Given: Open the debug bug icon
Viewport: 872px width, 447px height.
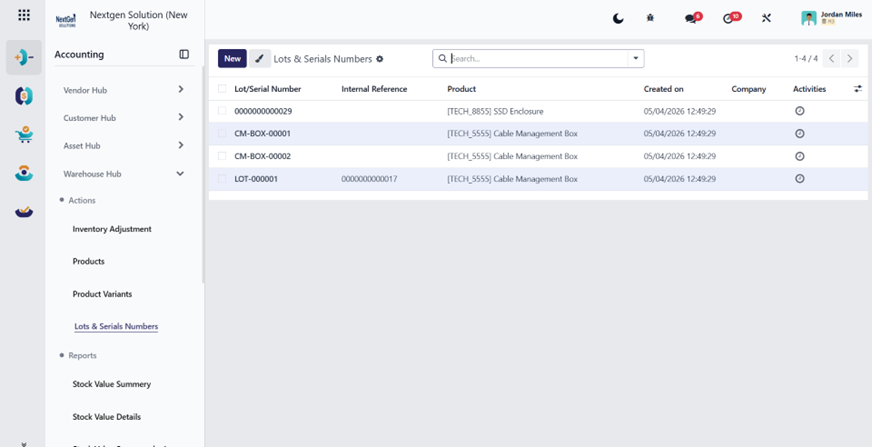Looking at the screenshot, I should click(x=650, y=18).
